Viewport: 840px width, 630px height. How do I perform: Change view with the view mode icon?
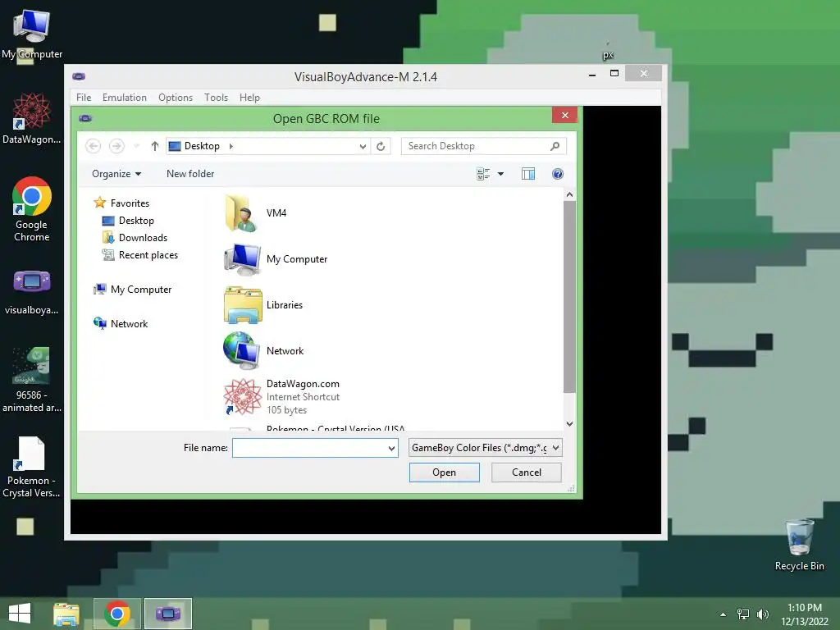click(x=483, y=174)
